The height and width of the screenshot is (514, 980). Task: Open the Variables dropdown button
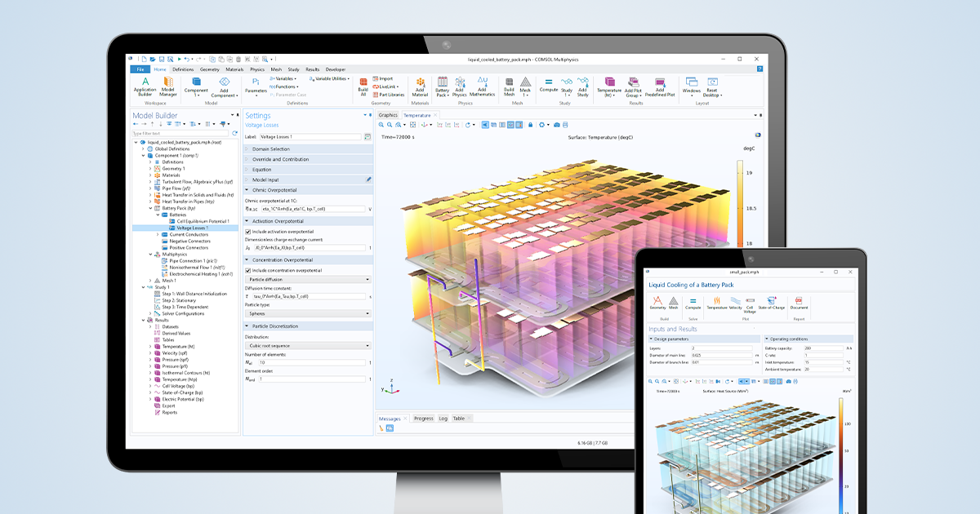tap(284, 78)
